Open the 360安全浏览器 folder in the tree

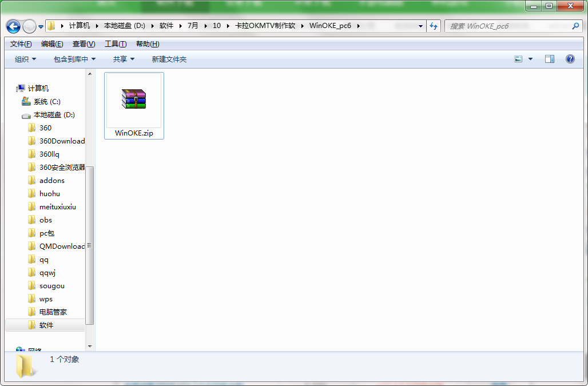[62, 167]
